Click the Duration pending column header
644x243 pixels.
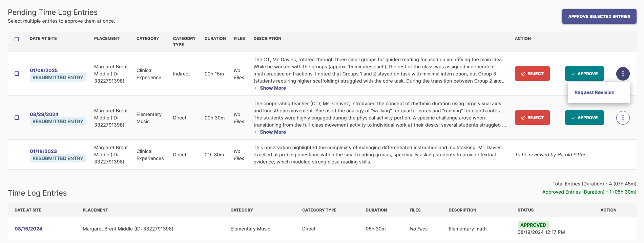215,39
